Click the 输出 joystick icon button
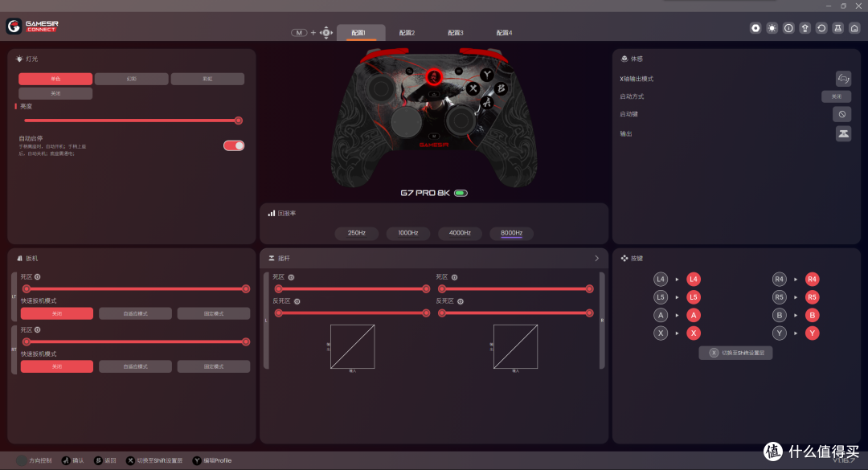Image resolution: width=868 pixels, height=470 pixels. [x=843, y=133]
